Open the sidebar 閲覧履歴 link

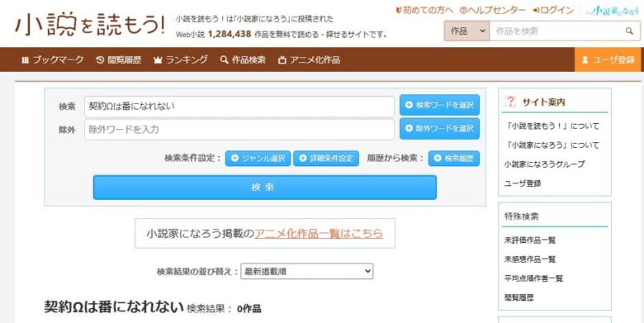pyautogui.click(x=519, y=297)
